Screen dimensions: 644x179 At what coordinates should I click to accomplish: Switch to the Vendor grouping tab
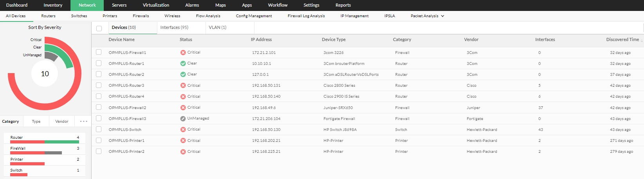[x=62, y=122]
